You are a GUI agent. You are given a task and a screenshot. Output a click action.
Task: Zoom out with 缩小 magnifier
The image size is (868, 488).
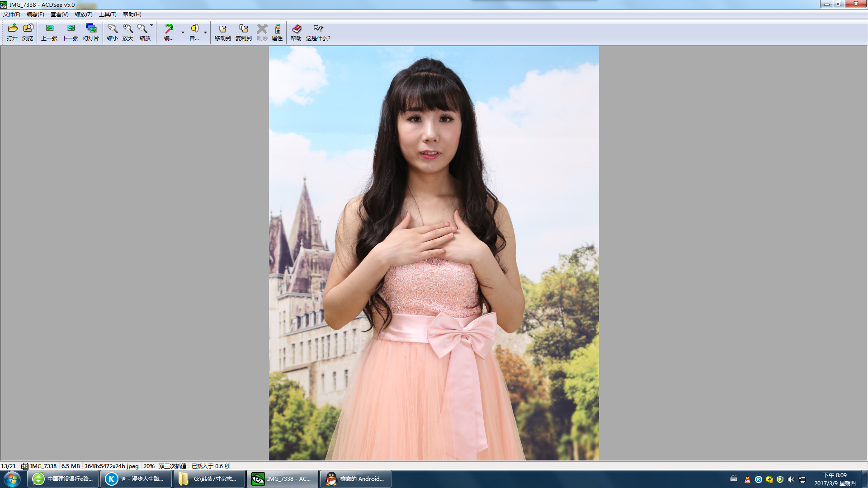[113, 32]
